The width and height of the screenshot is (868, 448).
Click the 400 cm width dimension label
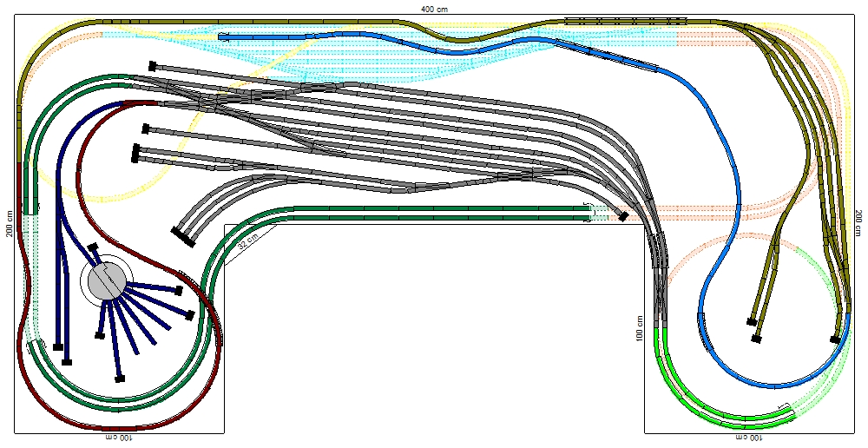pyautogui.click(x=435, y=10)
